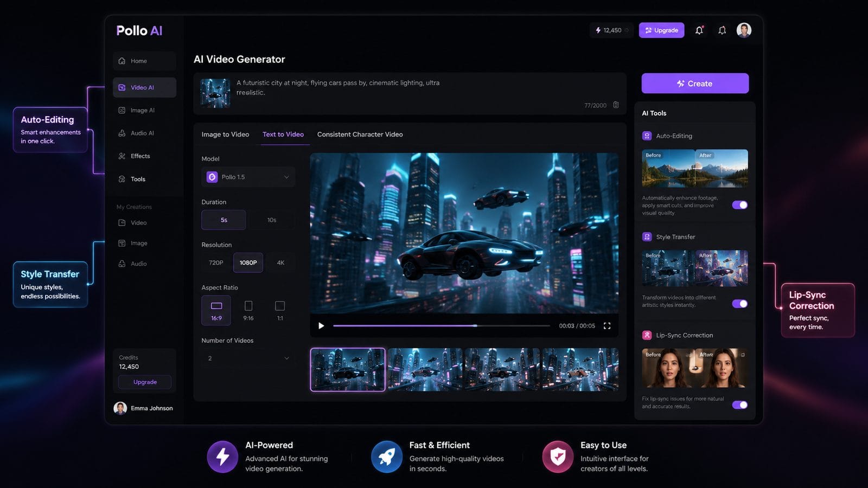The height and width of the screenshot is (488, 868).
Task: Click Upgrade in the Credits box
Action: [x=145, y=382]
